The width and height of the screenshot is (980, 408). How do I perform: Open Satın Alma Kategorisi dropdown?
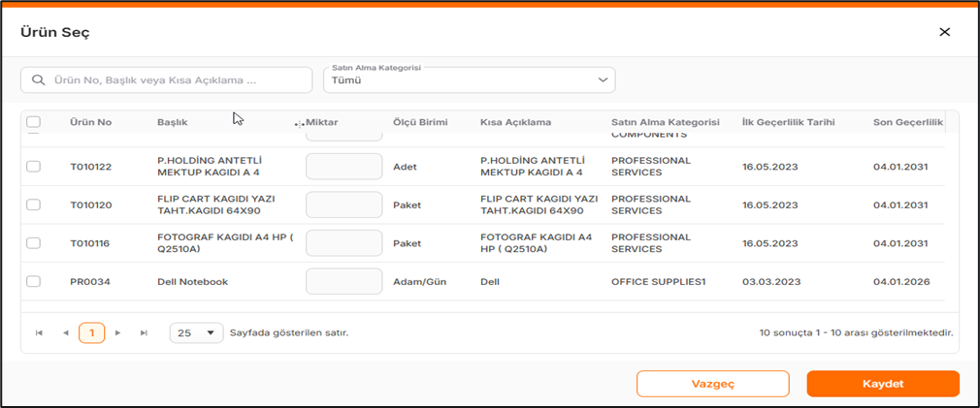tap(469, 80)
